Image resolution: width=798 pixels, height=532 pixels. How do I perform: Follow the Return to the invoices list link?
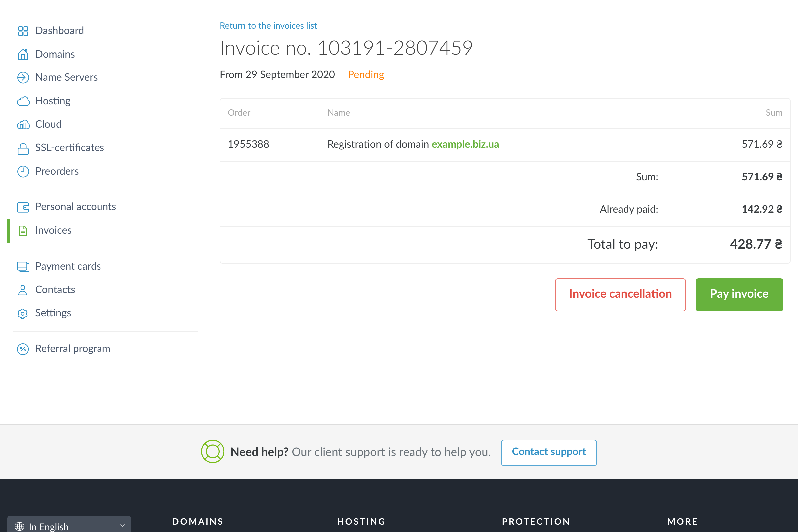pyautogui.click(x=268, y=26)
